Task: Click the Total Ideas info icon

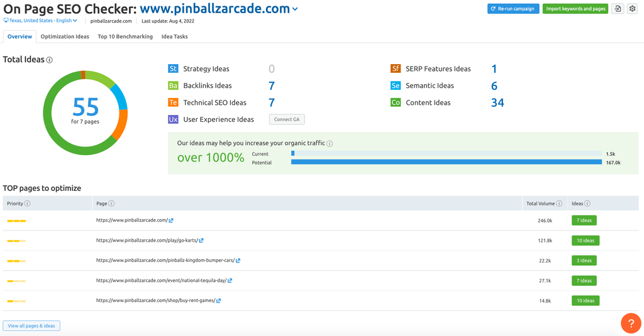Action: point(49,60)
